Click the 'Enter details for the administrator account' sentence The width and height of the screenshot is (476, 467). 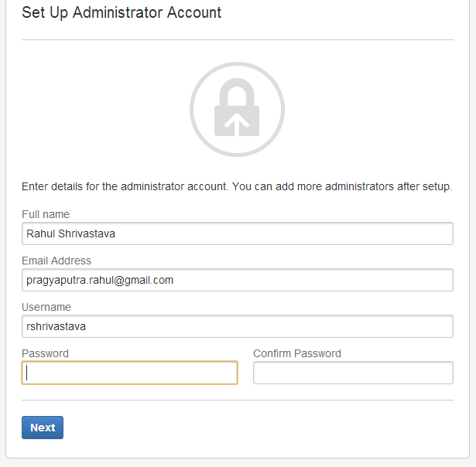(x=125, y=186)
